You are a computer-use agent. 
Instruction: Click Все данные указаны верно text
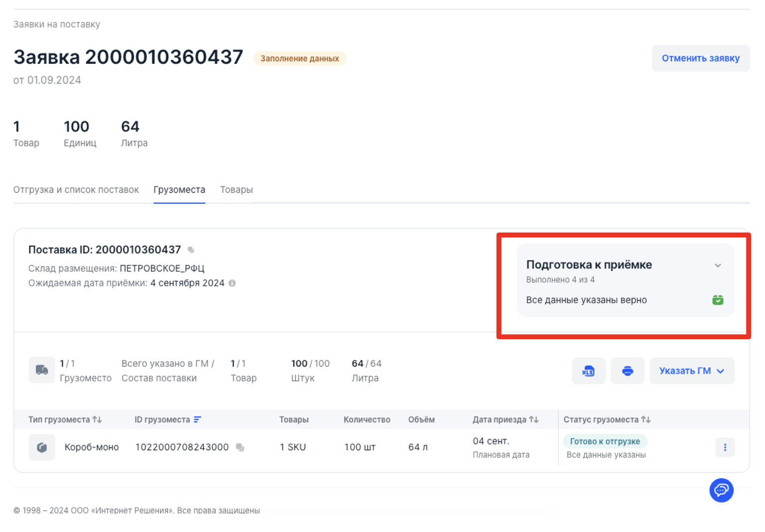tap(587, 300)
